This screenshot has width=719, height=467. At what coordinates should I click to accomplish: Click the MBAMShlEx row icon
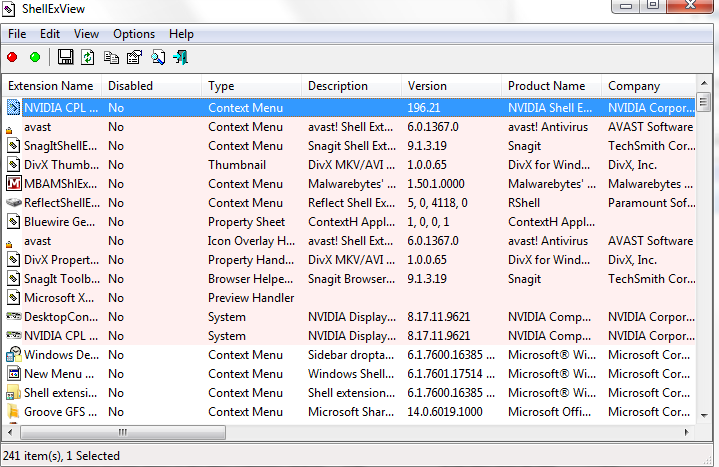click(x=14, y=184)
